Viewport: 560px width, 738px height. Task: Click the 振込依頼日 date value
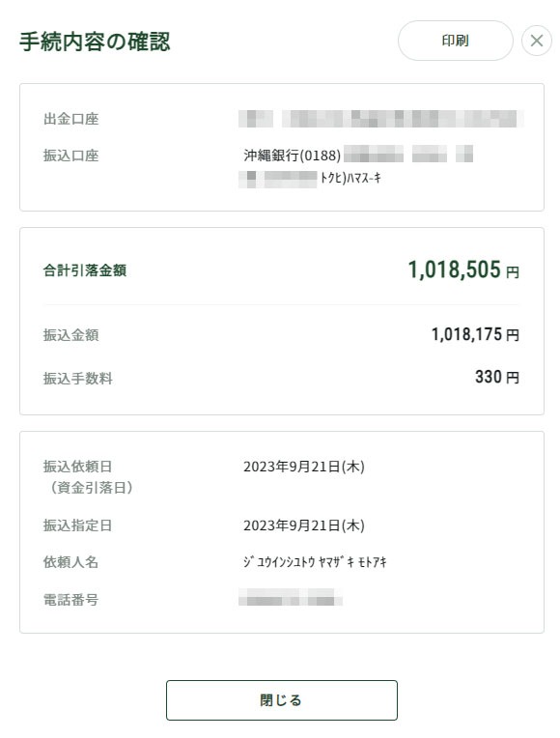(304, 467)
